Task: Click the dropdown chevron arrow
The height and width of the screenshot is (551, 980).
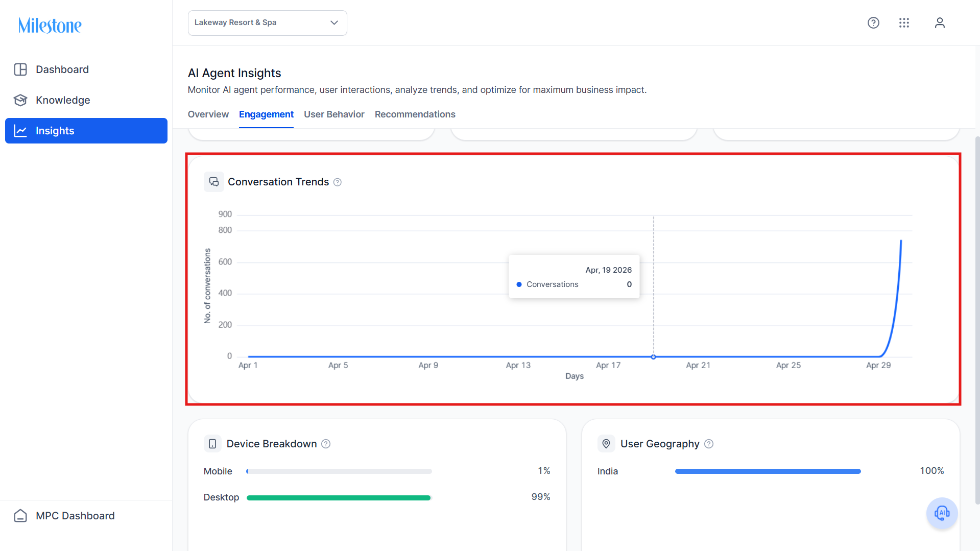Action: pos(334,23)
